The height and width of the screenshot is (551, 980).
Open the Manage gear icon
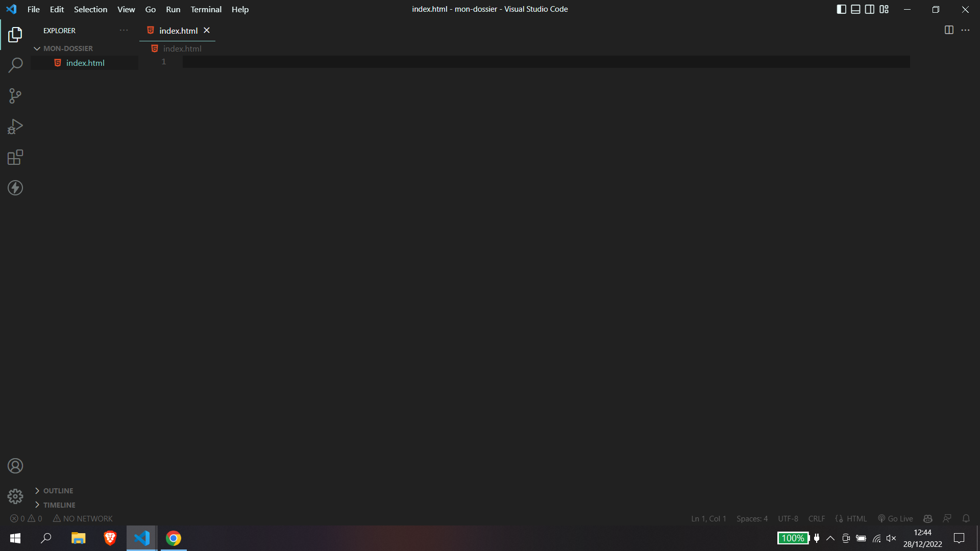pos(15,496)
